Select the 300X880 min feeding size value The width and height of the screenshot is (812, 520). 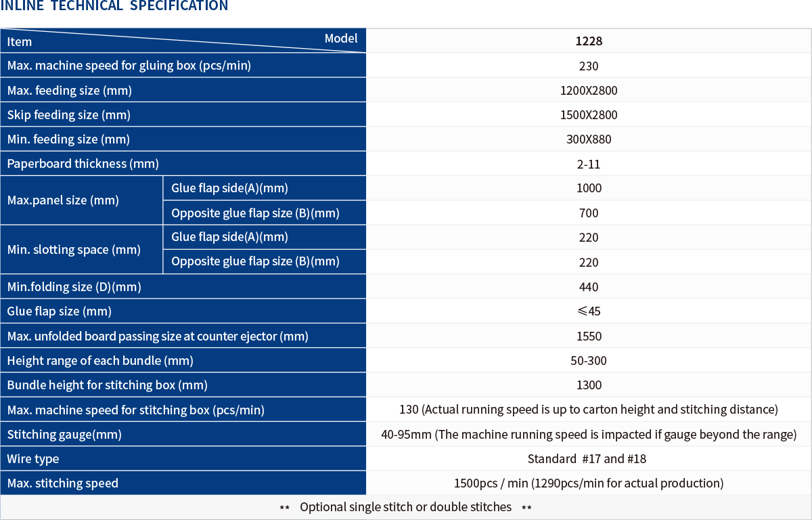589,139
